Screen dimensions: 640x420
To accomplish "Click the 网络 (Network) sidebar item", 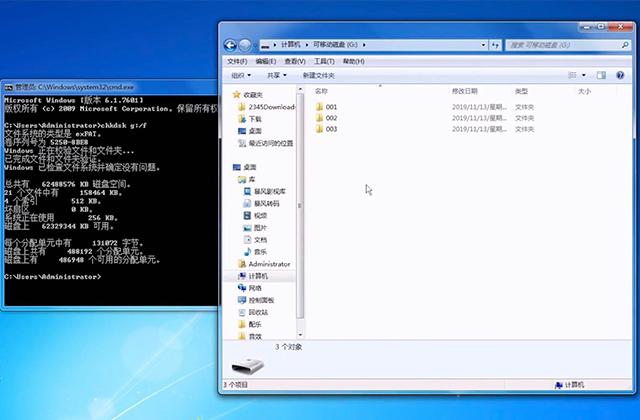I will (255, 288).
